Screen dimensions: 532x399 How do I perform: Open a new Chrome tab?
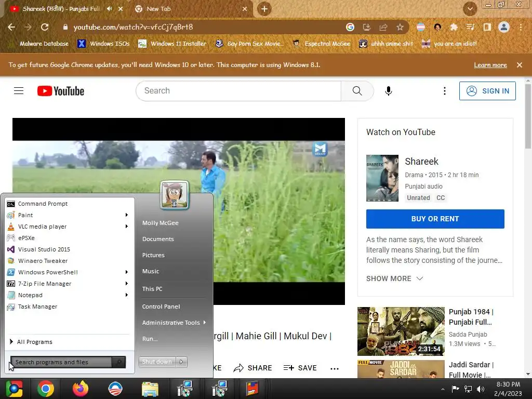point(264,9)
